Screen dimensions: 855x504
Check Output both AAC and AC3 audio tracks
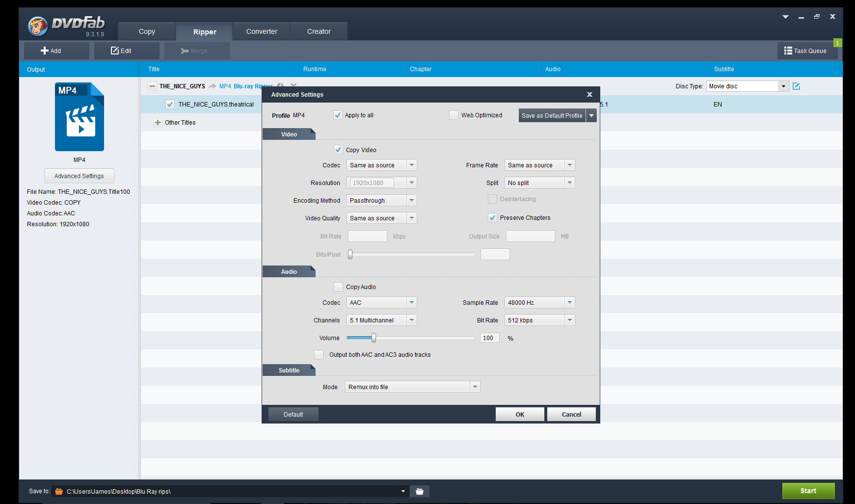319,355
